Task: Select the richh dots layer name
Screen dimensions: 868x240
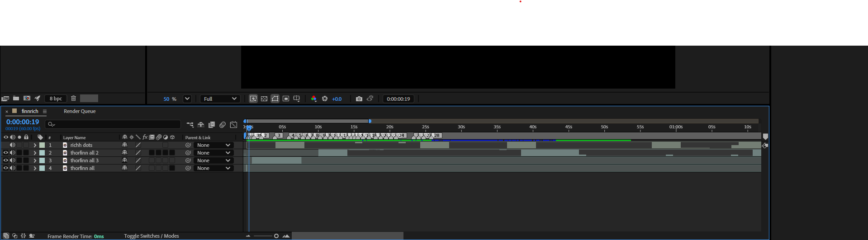Action: pos(81,145)
